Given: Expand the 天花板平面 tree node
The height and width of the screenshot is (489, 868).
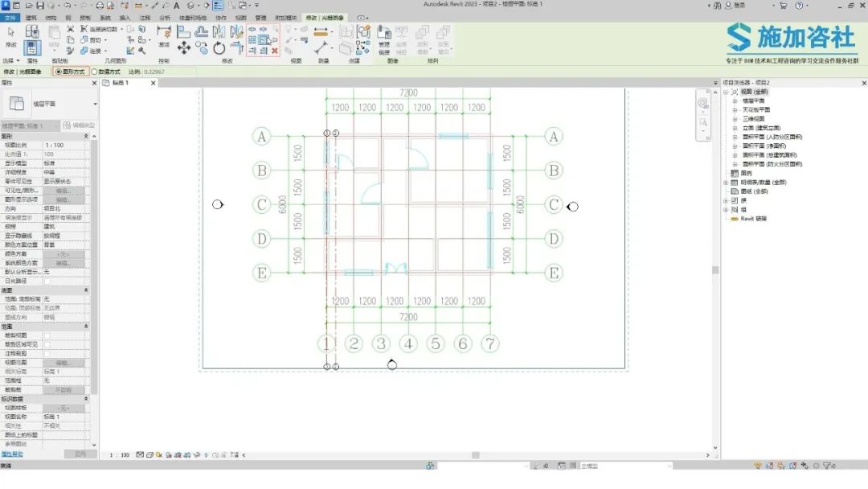Looking at the screenshot, I should tap(735, 110).
